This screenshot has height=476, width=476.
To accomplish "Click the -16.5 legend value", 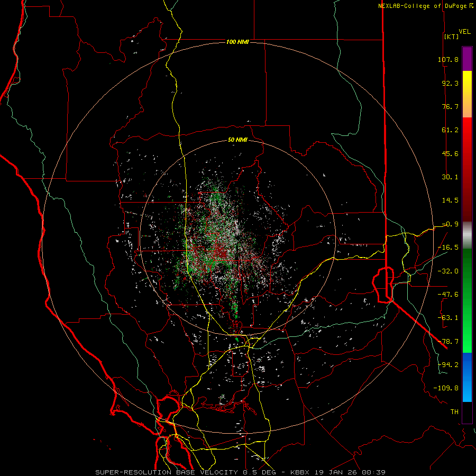I will click(448, 248).
